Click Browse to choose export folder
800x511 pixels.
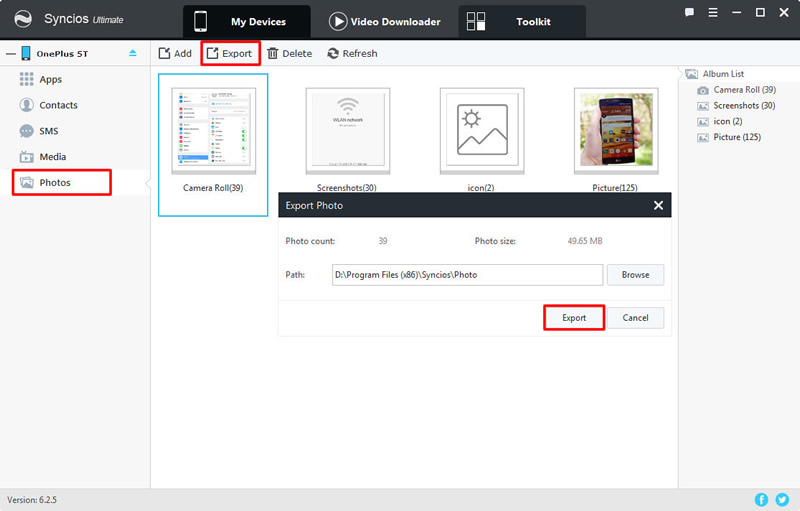[x=635, y=274]
